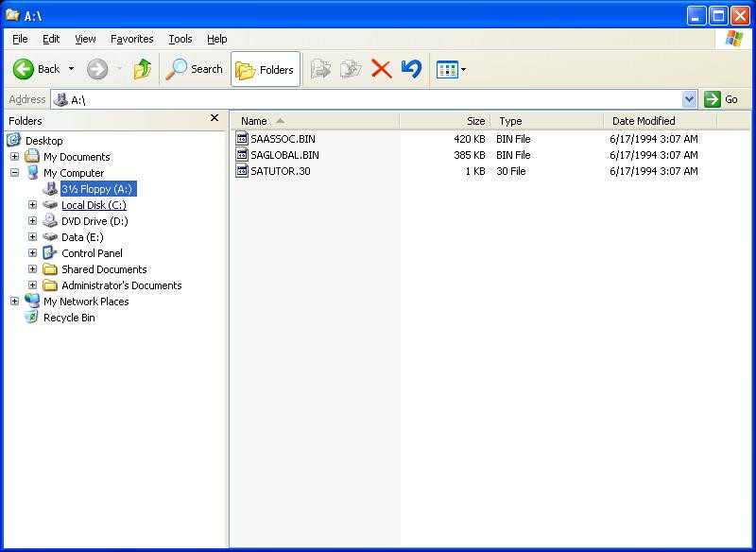This screenshot has width=756, height=552.
Task: Open the address bar dropdown arrow
Action: point(689,99)
